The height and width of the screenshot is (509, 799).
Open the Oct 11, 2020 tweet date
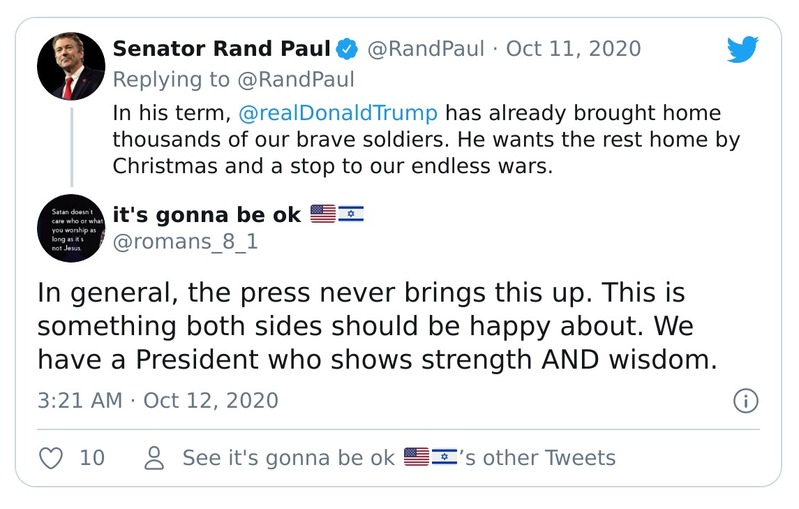point(574,49)
